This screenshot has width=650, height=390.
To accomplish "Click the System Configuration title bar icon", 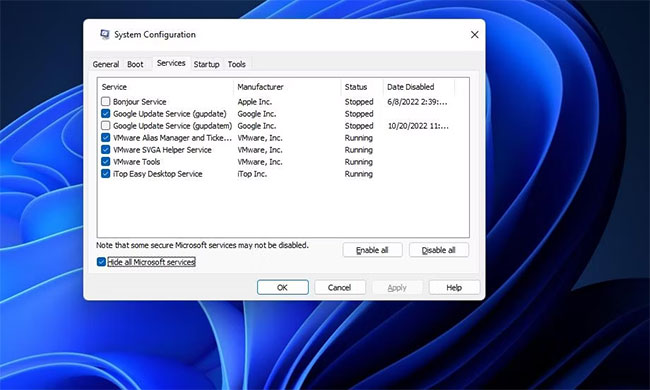I will point(105,34).
